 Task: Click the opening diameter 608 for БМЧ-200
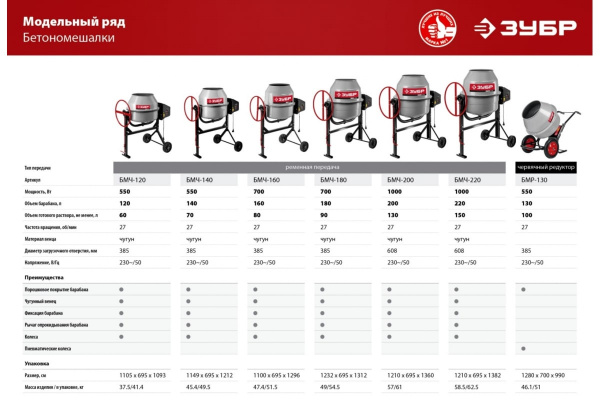pos(392,251)
